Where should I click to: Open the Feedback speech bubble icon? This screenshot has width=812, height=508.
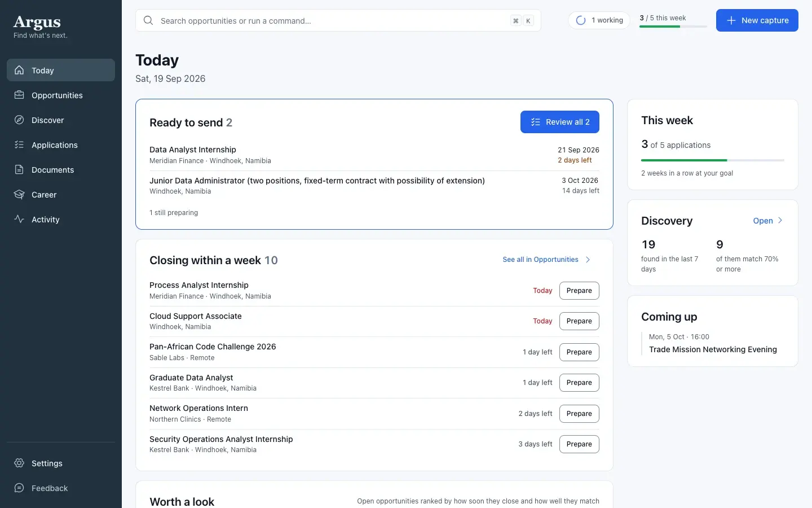(x=19, y=488)
